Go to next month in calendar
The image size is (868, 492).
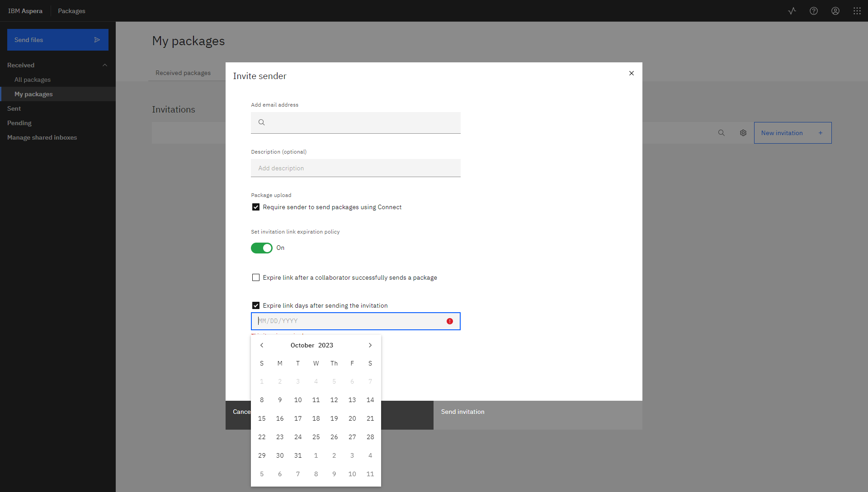(370, 345)
